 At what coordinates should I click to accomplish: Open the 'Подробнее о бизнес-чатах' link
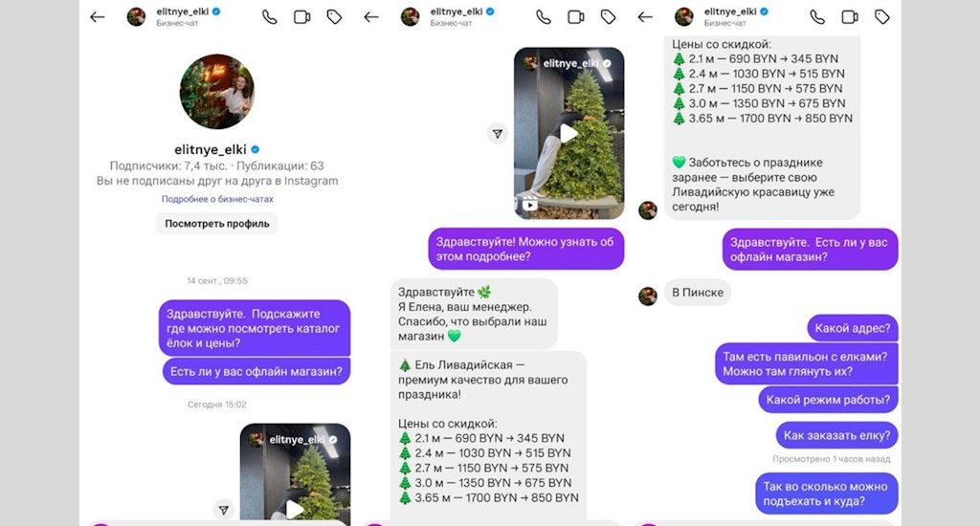pos(217,199)
